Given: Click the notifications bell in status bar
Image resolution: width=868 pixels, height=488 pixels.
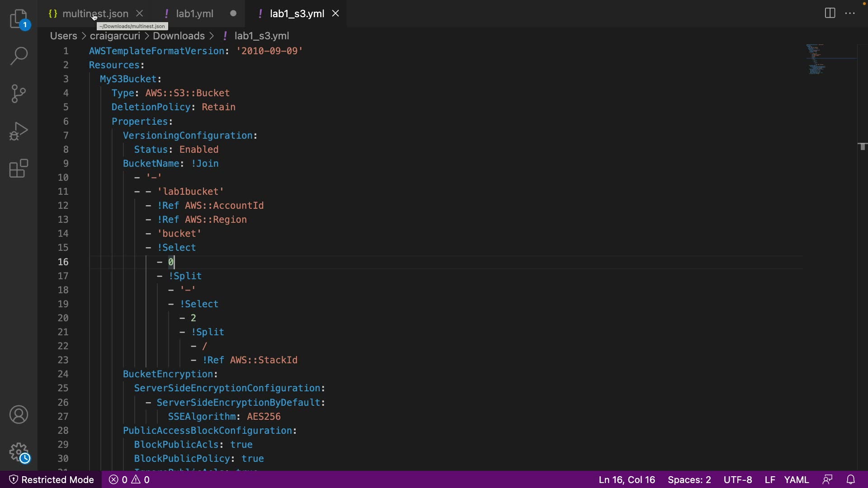Looking at the screenshot, I should tap(850, 479).
